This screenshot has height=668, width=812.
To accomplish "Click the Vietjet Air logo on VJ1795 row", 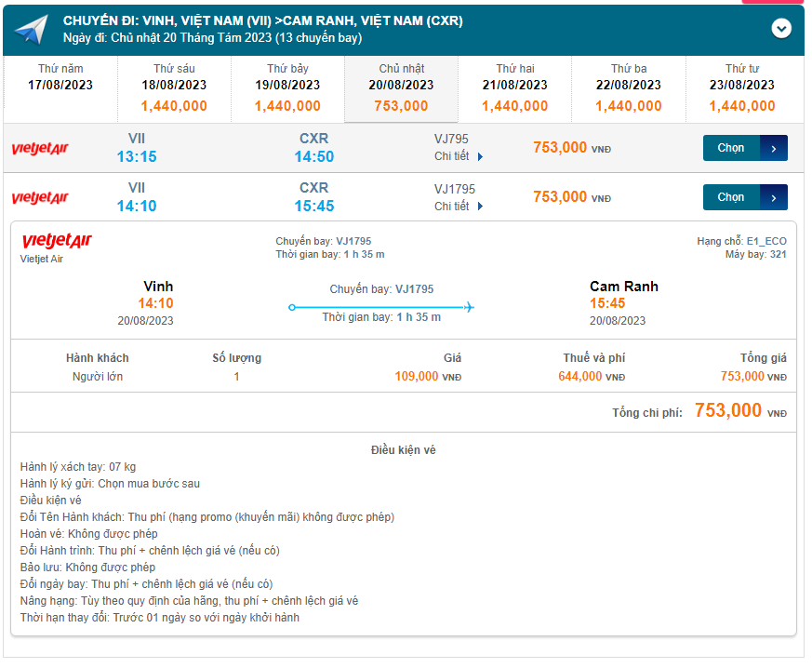I will point(40,198).
